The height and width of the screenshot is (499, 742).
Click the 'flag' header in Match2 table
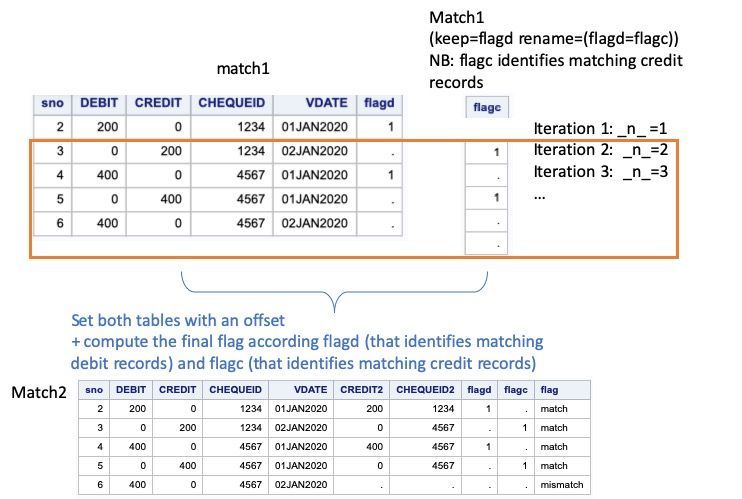point(549,389)
